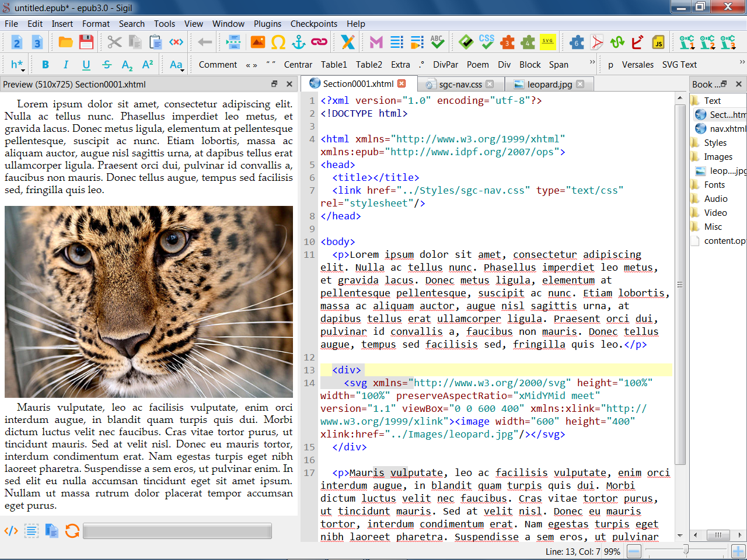Create new EPUB 2 file icon
This screenshot has height=560, width=747.
16,42
